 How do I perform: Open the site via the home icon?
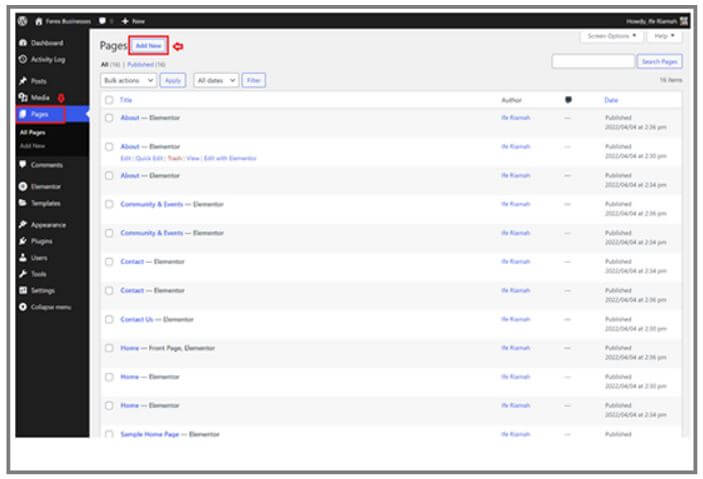point(39,21)
